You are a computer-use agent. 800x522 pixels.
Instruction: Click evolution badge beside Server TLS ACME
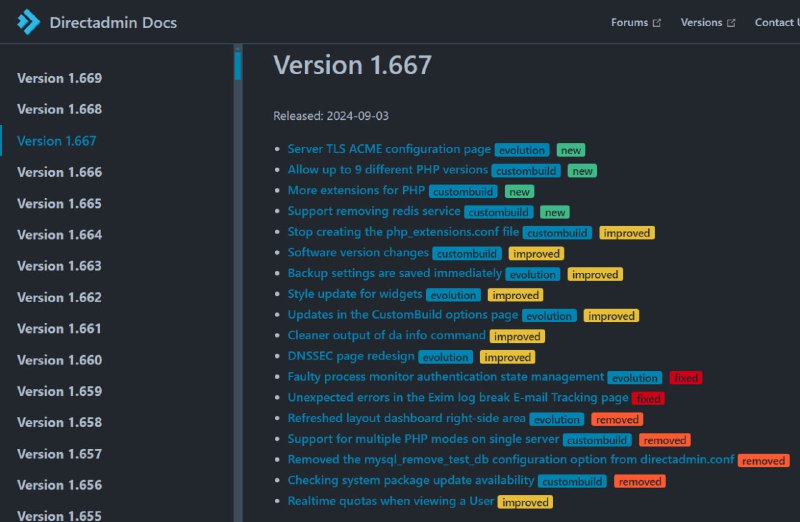[522, 150]
